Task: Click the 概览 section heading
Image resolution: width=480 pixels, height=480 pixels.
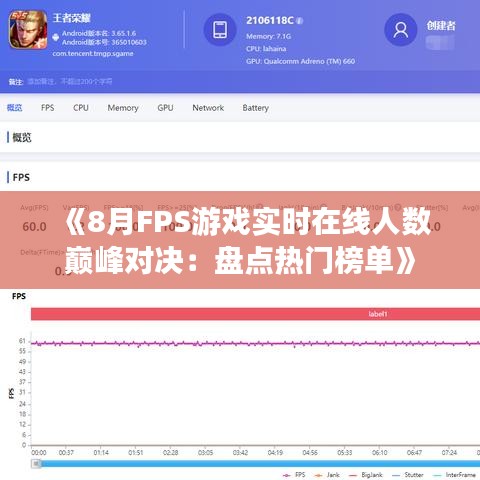Action: coord(22,137)
